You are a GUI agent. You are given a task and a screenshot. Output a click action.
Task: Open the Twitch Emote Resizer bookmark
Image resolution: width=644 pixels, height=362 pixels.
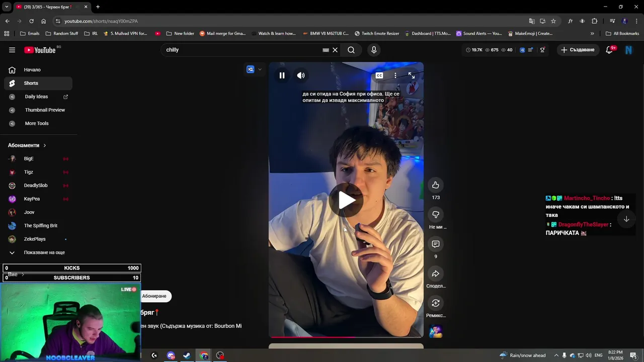pos(377,34)
